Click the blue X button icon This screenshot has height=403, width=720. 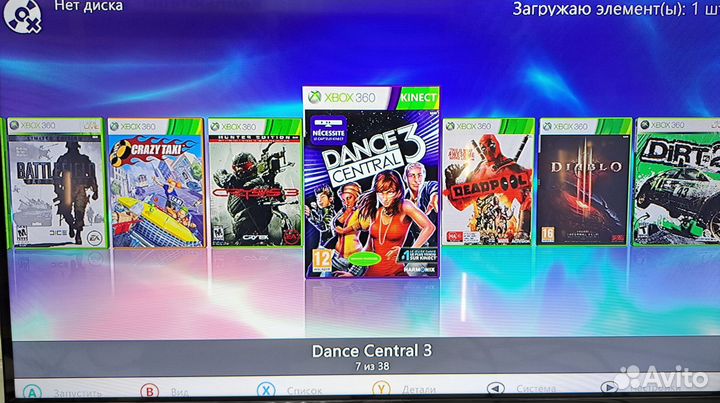266,390
